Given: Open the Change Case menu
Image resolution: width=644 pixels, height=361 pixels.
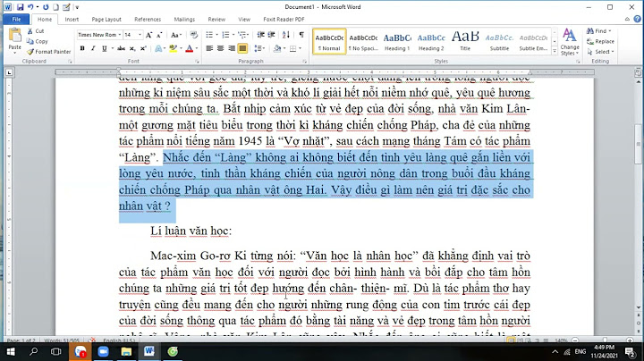Looking at the screenshot, I should (x=176, y=35).
